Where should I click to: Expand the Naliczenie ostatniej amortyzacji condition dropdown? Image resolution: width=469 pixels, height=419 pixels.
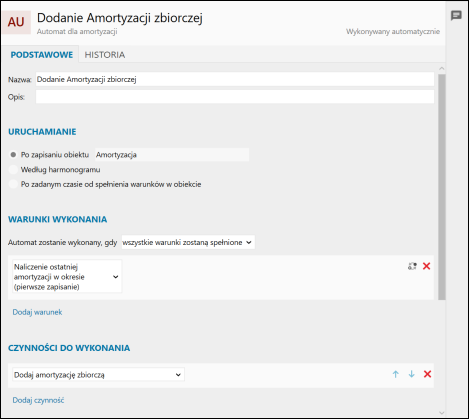(67, 277)
